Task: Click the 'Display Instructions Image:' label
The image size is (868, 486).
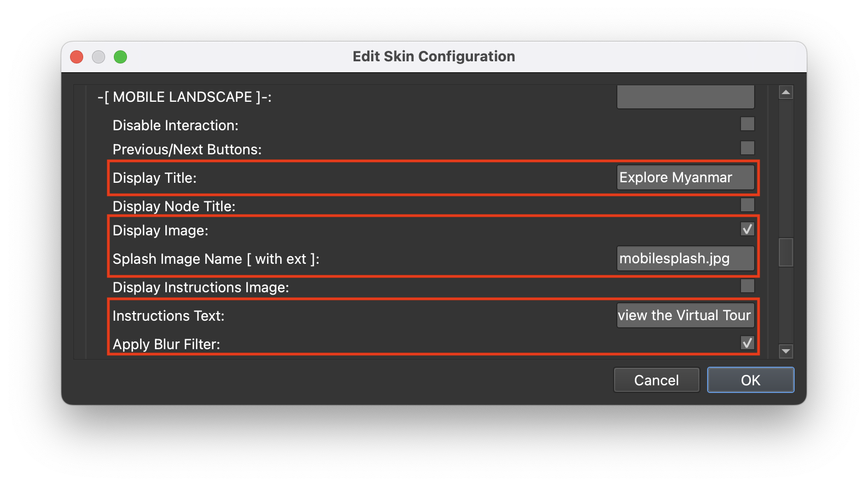Action: click(x=201, y=287)
